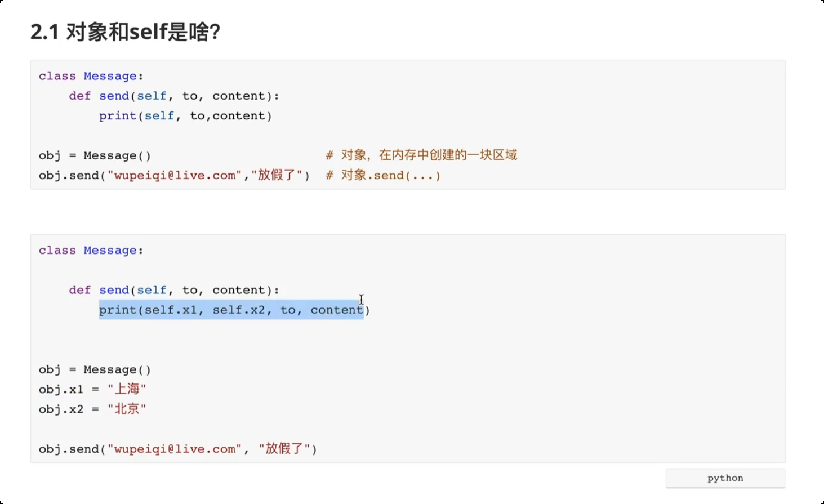Image resolution: width=824 pixels, height=504 pixels.
Task: Click "class Message:" in the second code block
Action: pos(91,251)
